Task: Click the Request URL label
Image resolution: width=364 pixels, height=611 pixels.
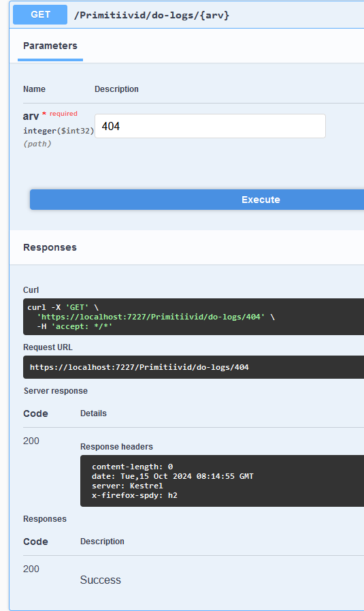Action: point(48,347)
